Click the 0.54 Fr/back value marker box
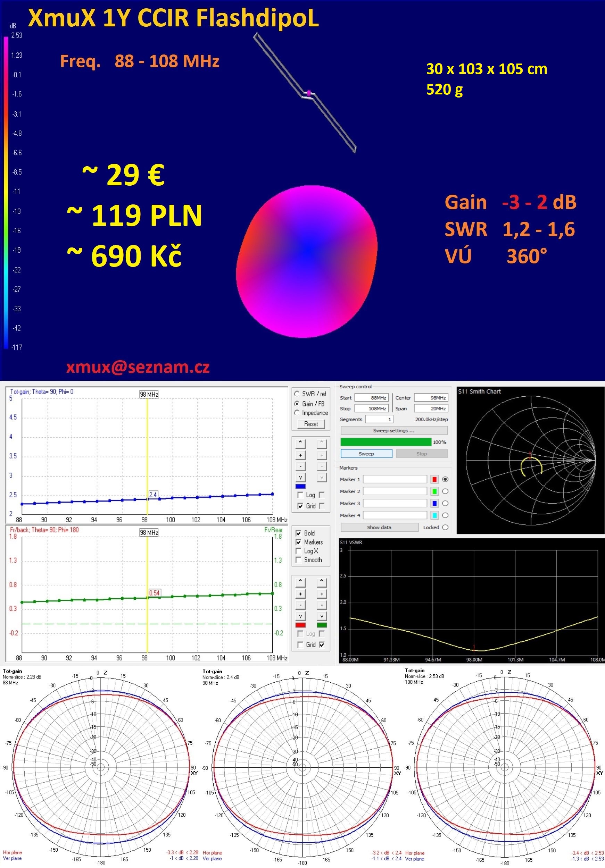This screenshot has height=868, width=605. tap(154, 593)
